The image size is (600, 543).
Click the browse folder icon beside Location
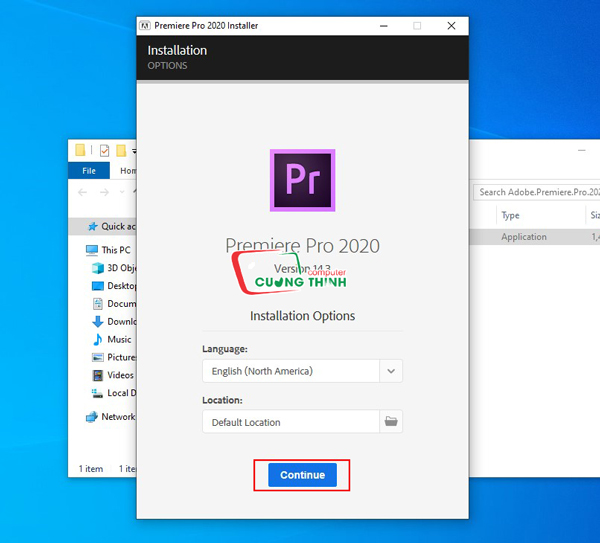(x=391, y=422)
